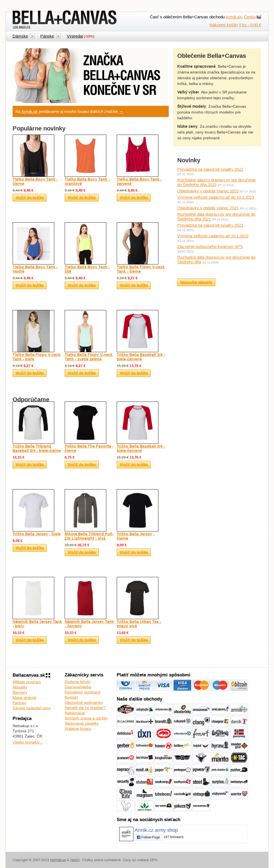The width and height of the screenshot is (274, 868).
Task: Open the dxn shop logo
Action: pyautogui.click(x=144, y=733)
